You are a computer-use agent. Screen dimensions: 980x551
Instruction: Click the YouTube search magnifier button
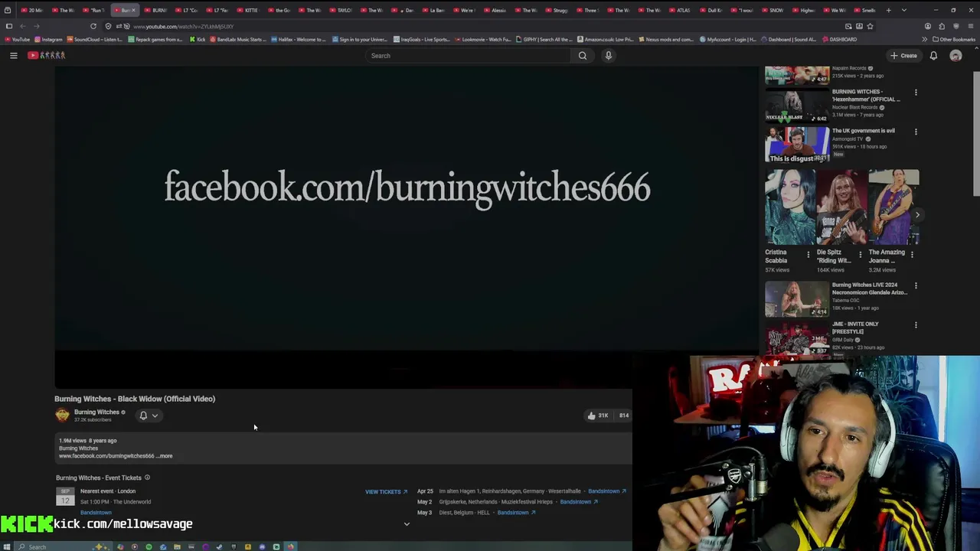[x=583, y=55]
